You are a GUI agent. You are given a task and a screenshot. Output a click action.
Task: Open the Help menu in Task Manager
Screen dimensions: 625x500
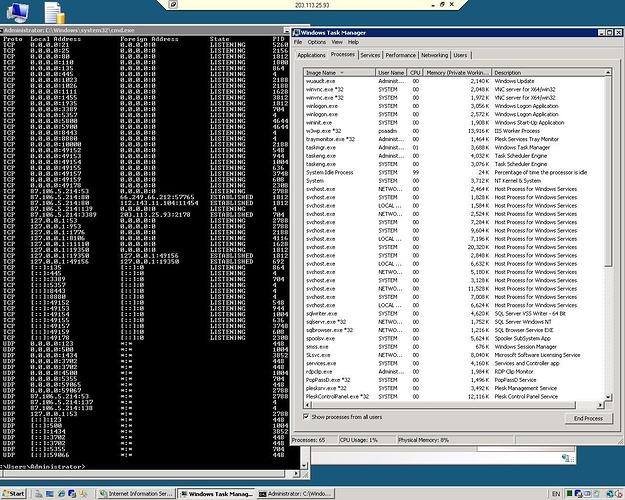353,42
